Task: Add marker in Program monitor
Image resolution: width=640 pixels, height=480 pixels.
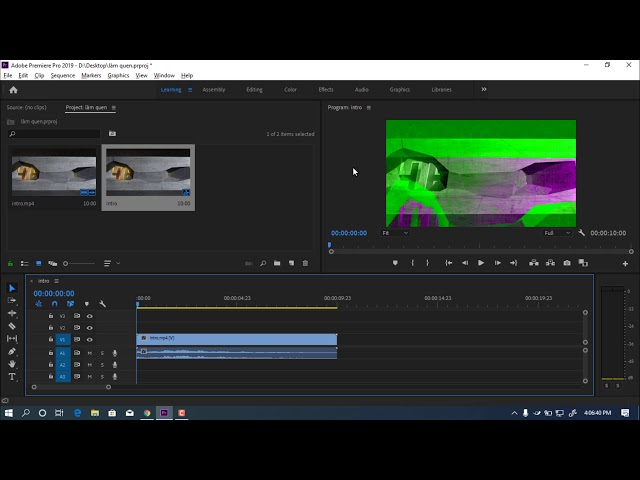Action: tap(395, 263)
